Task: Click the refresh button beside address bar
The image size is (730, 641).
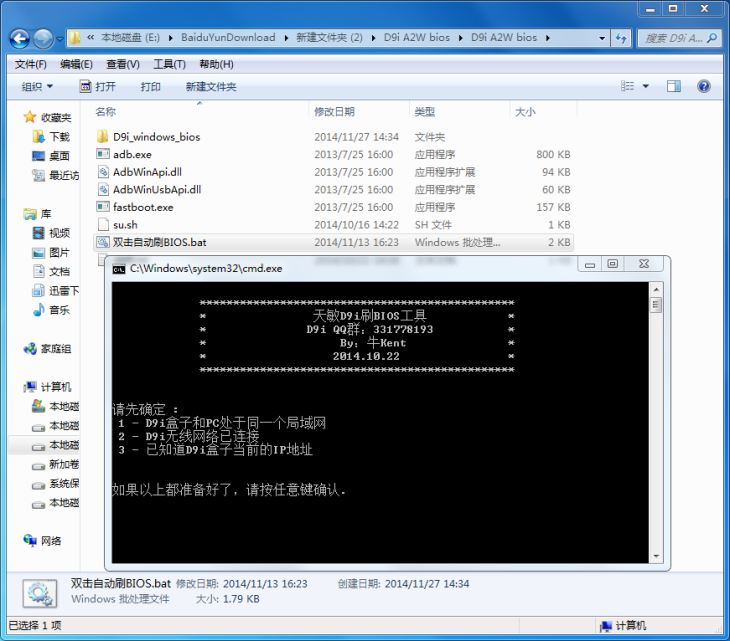Action: point(621,38)
